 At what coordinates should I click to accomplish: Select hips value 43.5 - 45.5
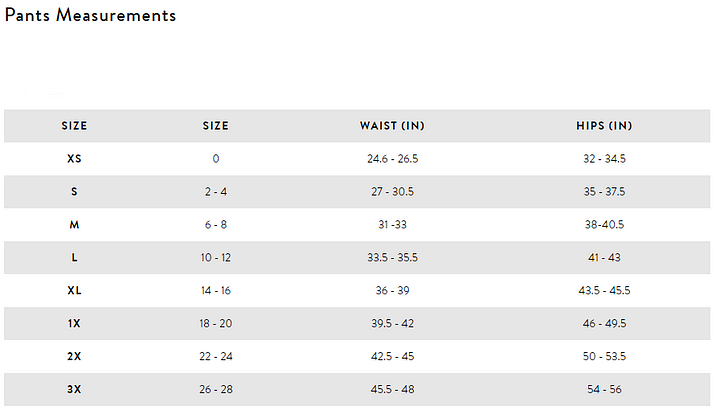(x=604, y=291)
